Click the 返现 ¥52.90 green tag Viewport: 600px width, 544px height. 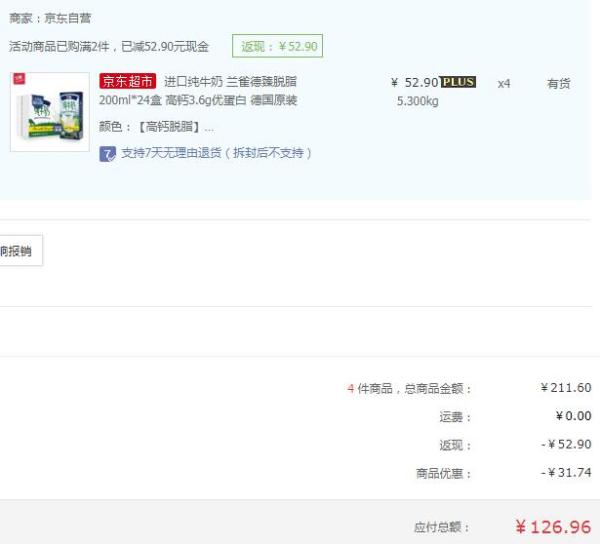coord(277,46)
